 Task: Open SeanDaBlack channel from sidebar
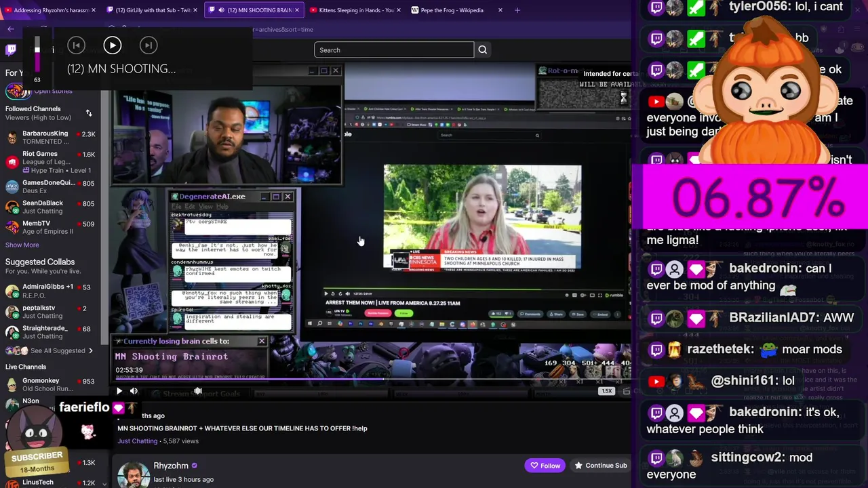click(x=50, y=207)
